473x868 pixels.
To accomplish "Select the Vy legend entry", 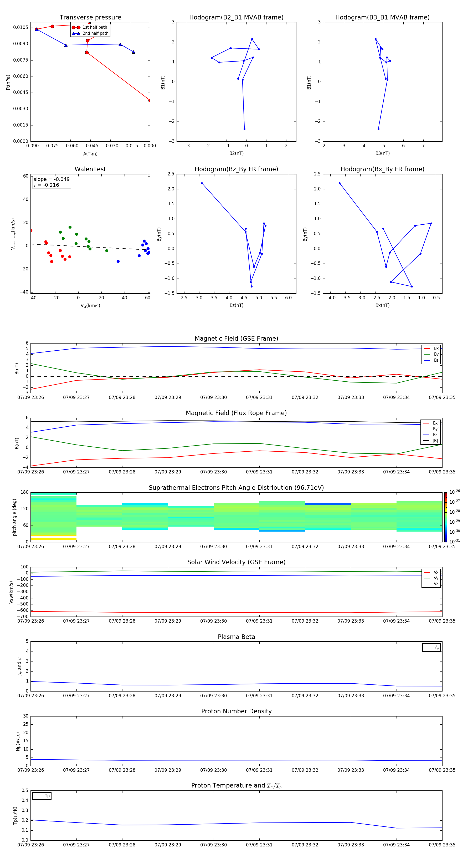I will [x=431, y=578].
